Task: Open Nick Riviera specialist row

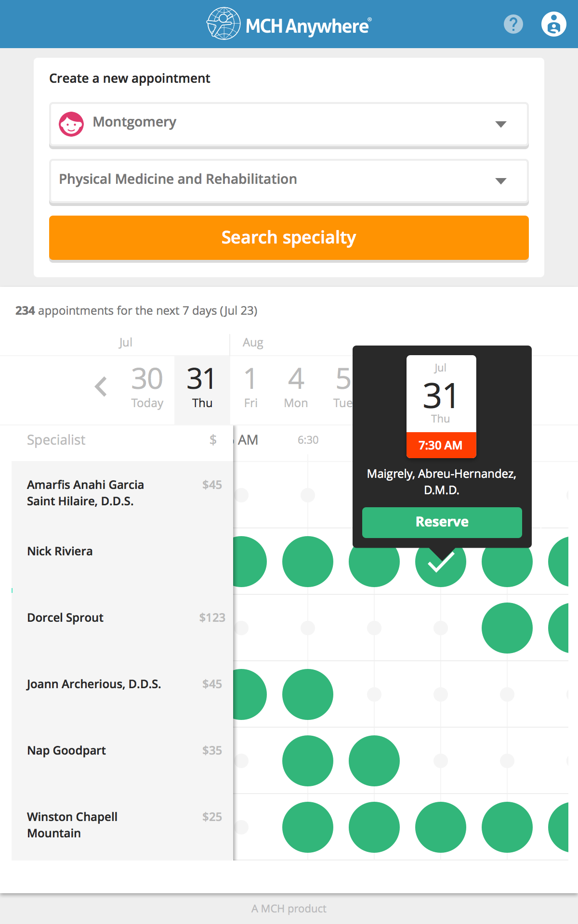Action: pyautogui.click(x=60, y=552)
